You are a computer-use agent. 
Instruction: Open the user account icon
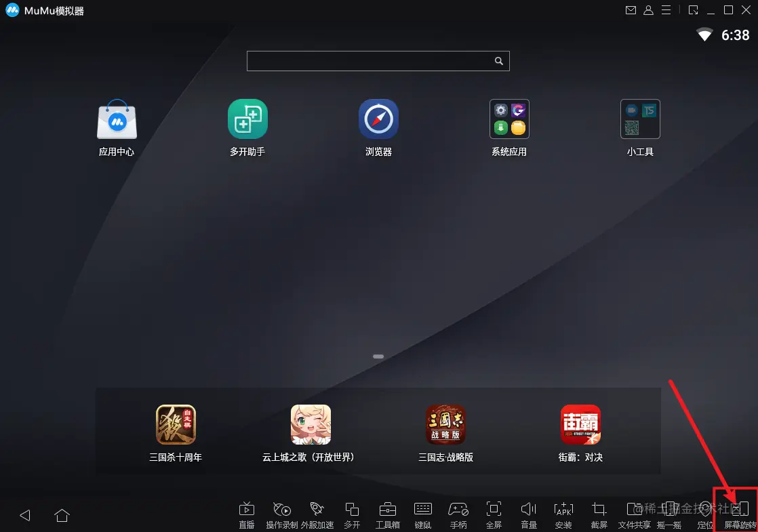point(649,10)
